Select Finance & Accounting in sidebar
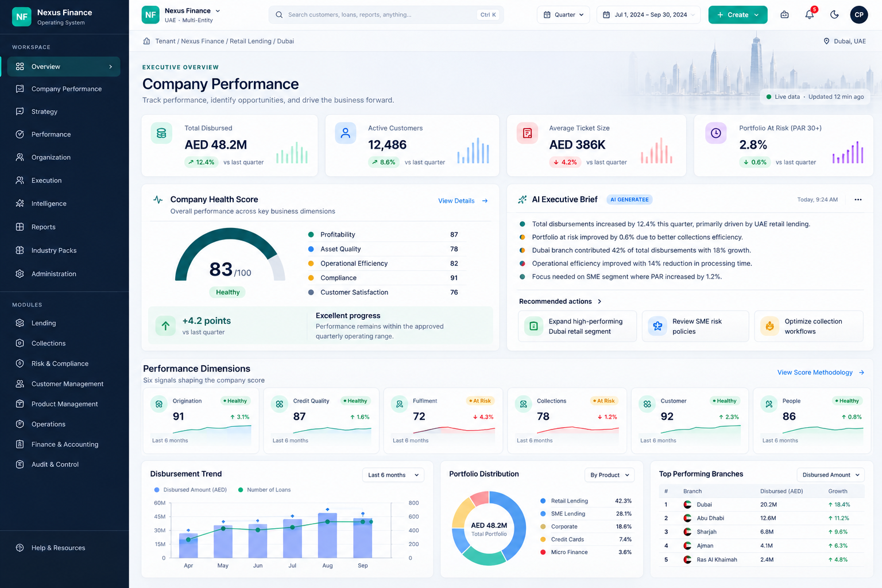 click(x=64, y=444)
